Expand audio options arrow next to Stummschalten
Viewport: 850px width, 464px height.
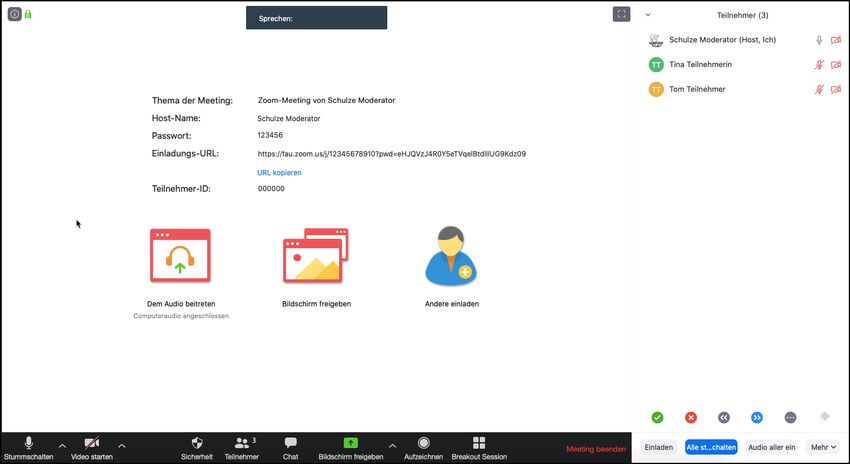click(62, 445)
